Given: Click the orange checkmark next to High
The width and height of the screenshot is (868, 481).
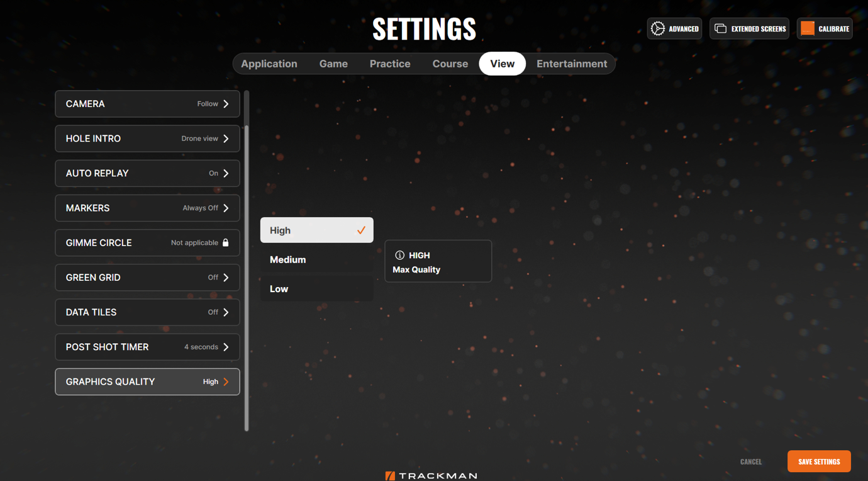Looking at the screenshot, I should [x=361, y=230].
